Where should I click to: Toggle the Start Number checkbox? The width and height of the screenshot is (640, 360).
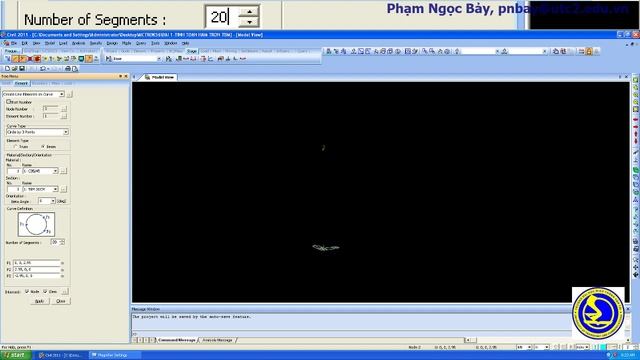8,102
